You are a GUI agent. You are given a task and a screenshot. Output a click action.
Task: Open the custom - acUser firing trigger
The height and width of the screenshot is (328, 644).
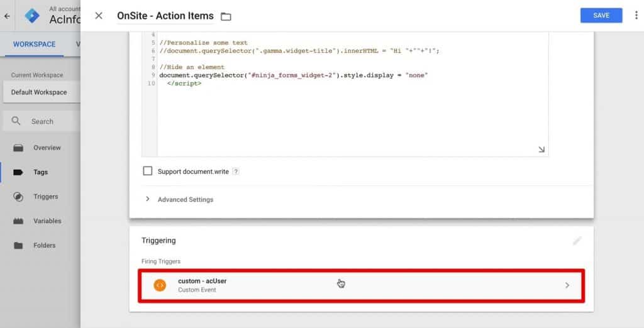[x=362, y=285]
